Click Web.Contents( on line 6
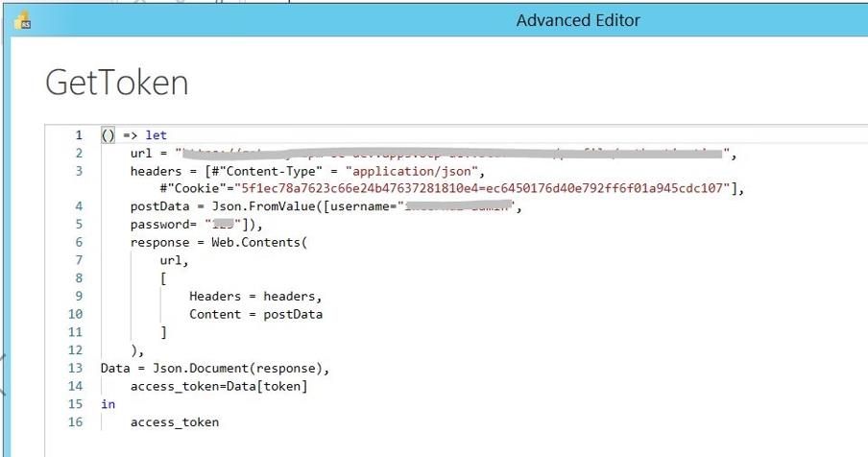This screenshot has width=868, height=457. tap(259, 242)
